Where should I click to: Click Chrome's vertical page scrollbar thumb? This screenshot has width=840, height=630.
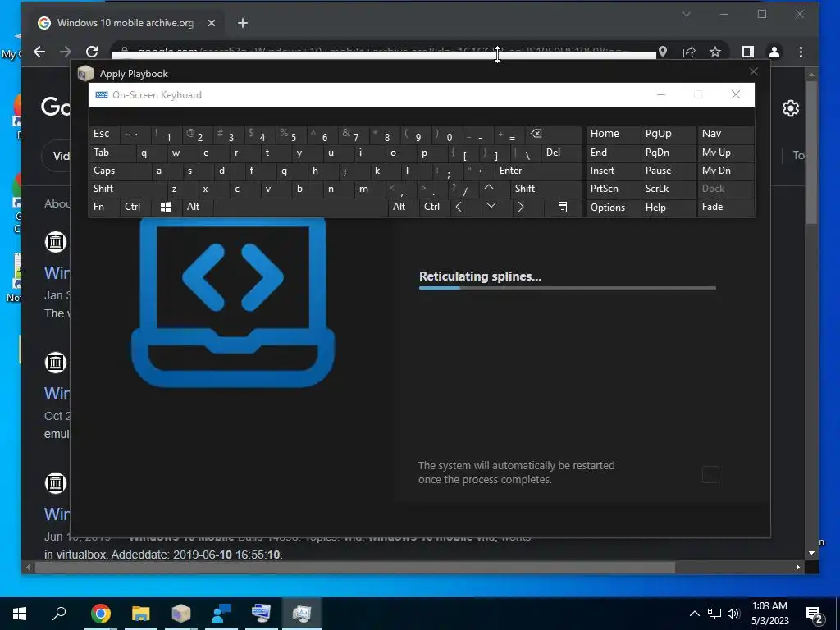[811, 153]
